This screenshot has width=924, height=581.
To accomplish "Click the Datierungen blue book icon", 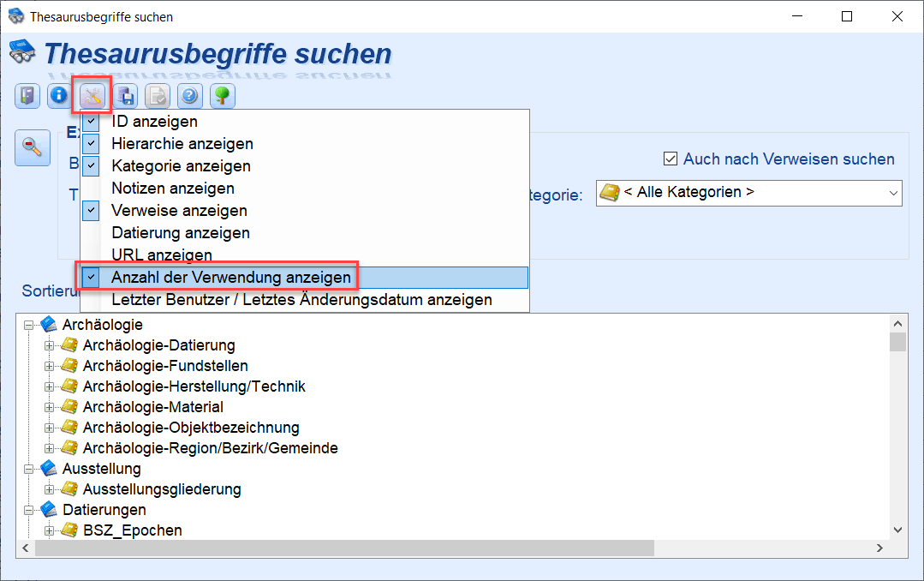I will pyautogui.click(x=49, y=509).
